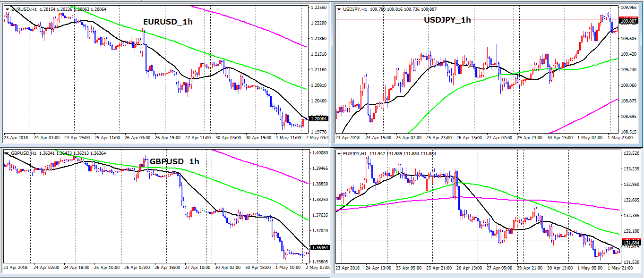Click the 1.37635 price axis value
This screenshot has height=278, width=644.
click(320, 215)
